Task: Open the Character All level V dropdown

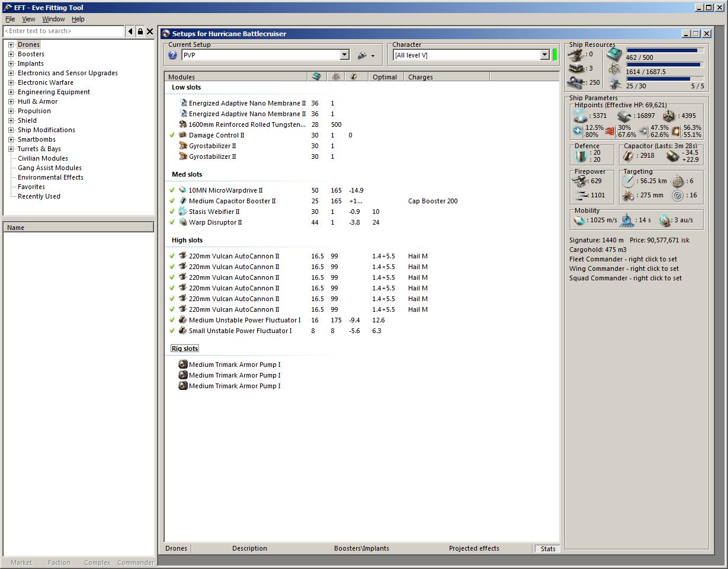Action: click(544, 55)
